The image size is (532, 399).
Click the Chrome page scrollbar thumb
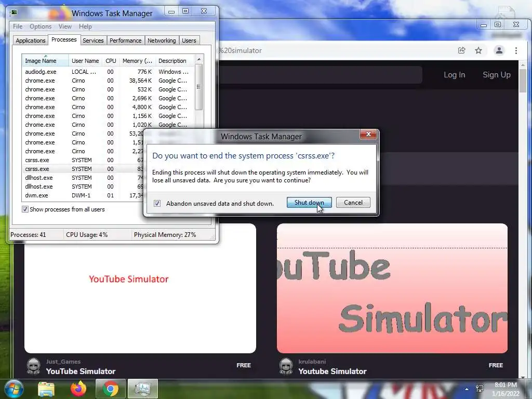coord(523,81)
